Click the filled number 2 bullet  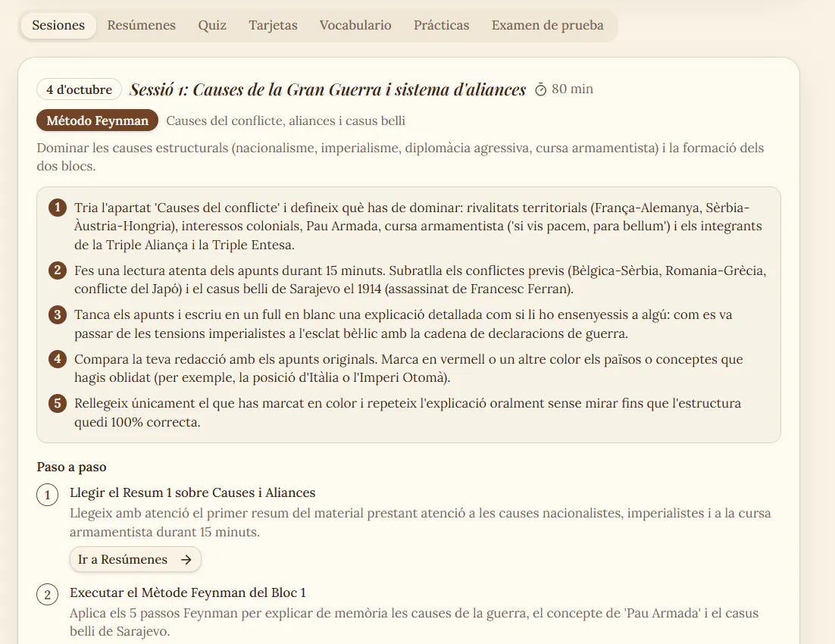pyautogui.click(x=58, y=270)
